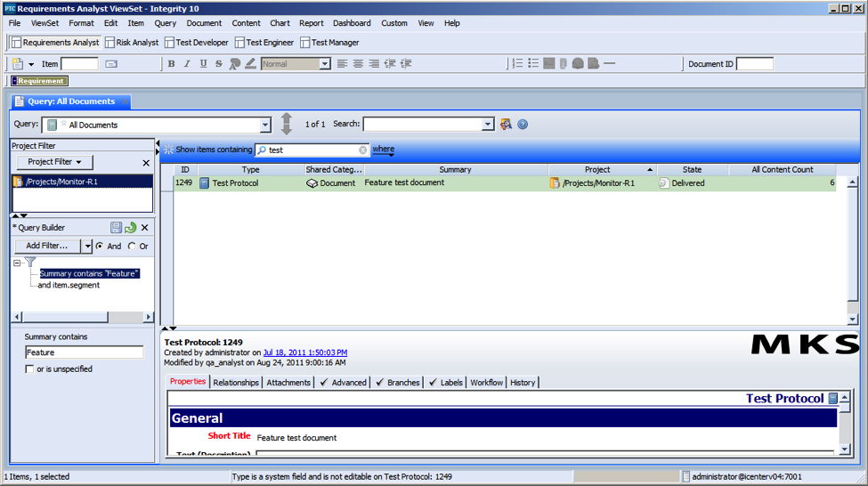The image size is (868, 486).
Task: Check the 'or is unspecified' checkbox
Action: click(29, 369)
